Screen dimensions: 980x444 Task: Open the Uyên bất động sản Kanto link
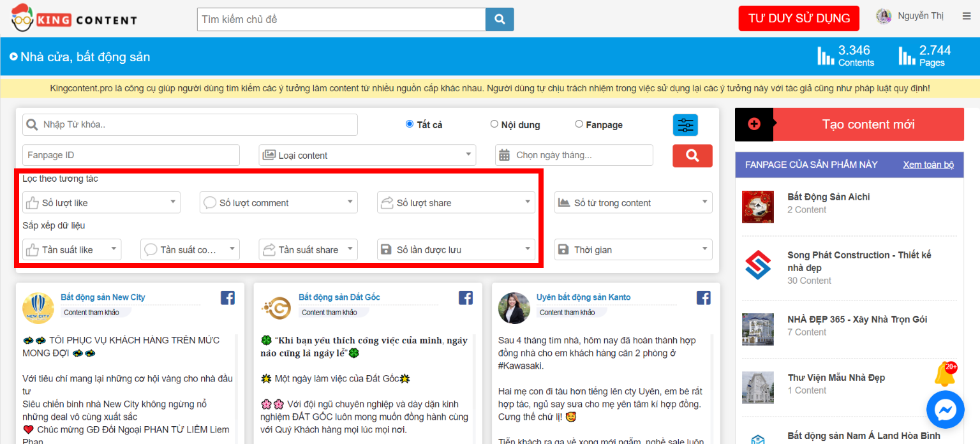pyautogui.click(x=584, y=297)
